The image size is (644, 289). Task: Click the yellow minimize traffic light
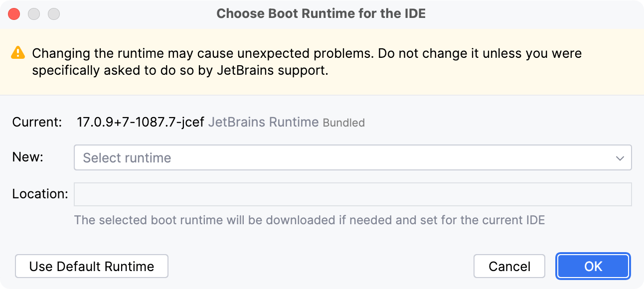34,14
